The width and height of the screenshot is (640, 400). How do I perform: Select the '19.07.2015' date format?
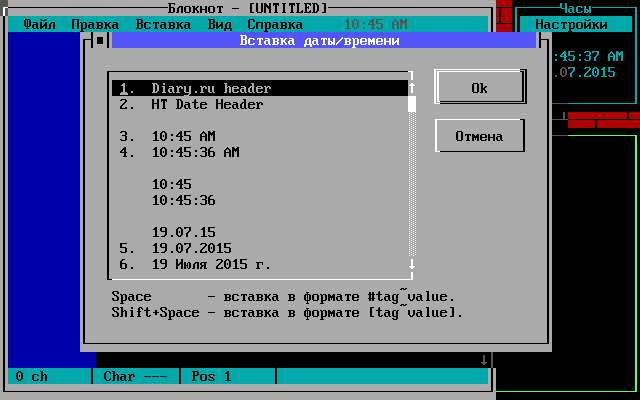tap(260, 248)
